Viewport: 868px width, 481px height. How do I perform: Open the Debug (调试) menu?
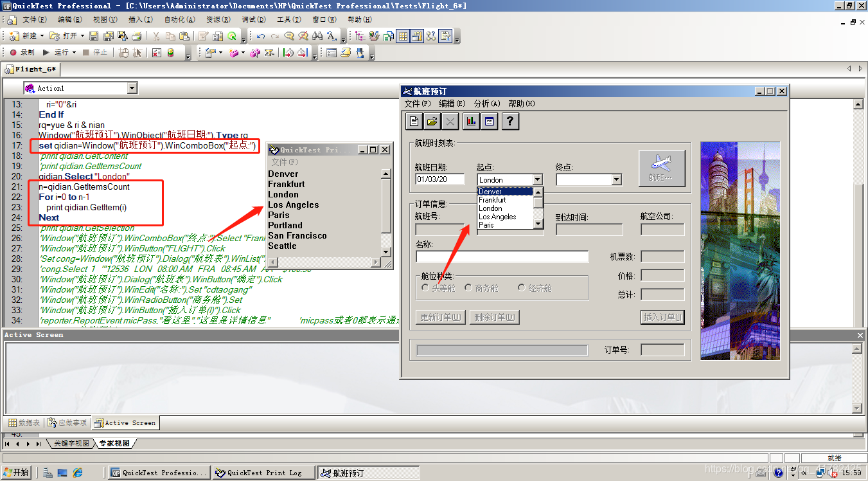[x=253, y=20]
